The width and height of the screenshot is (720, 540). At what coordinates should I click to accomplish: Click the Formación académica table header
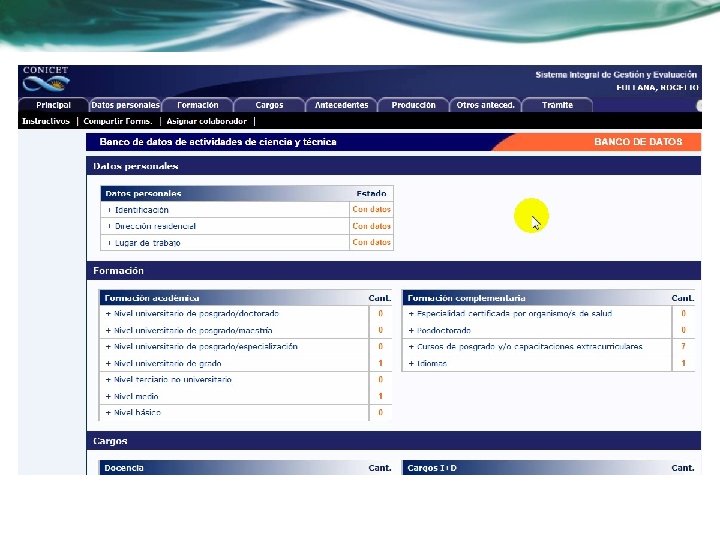[246, 298]
